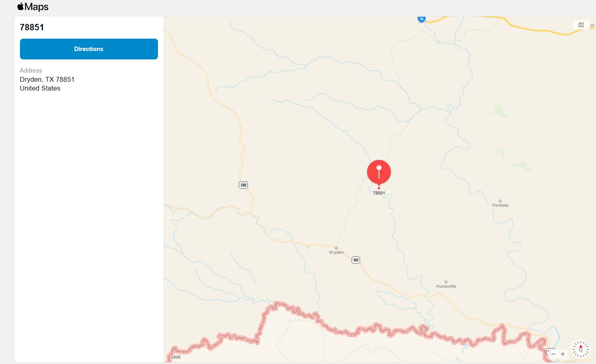596x364 pixels.
Task: Click the compass north indicator
Action: coord(580,349)
